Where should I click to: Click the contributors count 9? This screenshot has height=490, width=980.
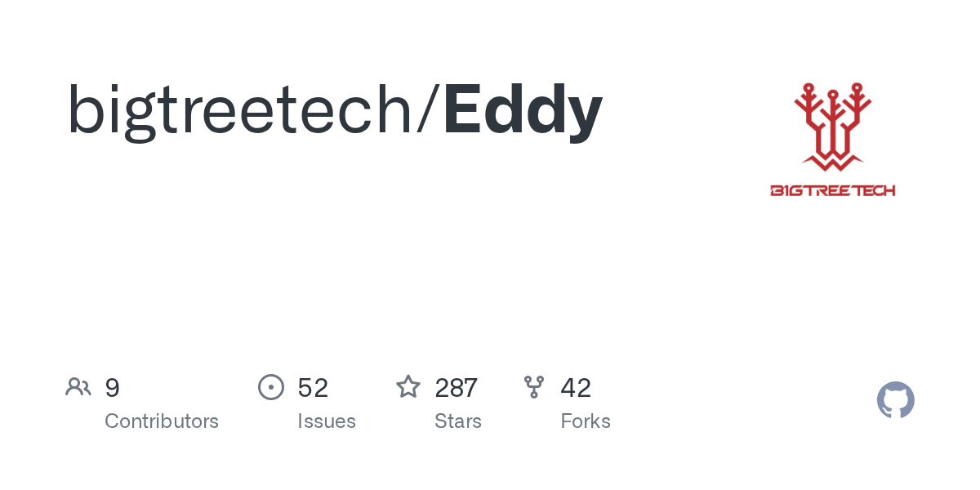coord(113,388)
